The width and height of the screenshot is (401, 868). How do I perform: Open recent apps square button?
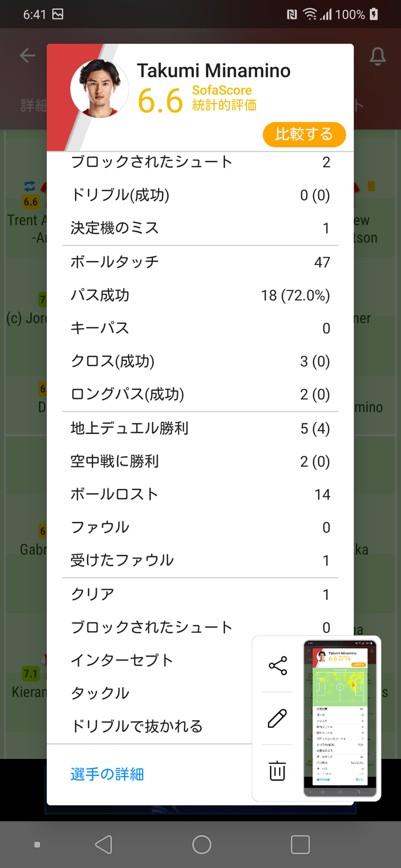coord(300,845)
